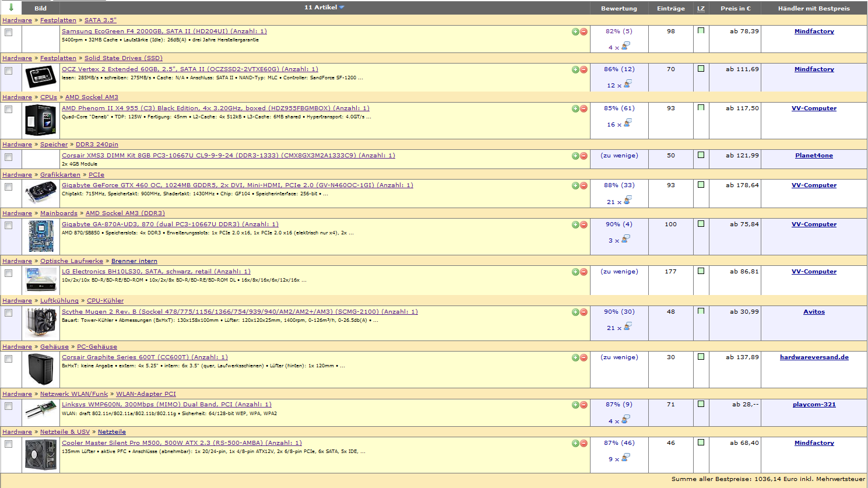Click the "Summe aller Bestpreise" total text
This screenshot has width=868, height=488.
coord(768,479)
